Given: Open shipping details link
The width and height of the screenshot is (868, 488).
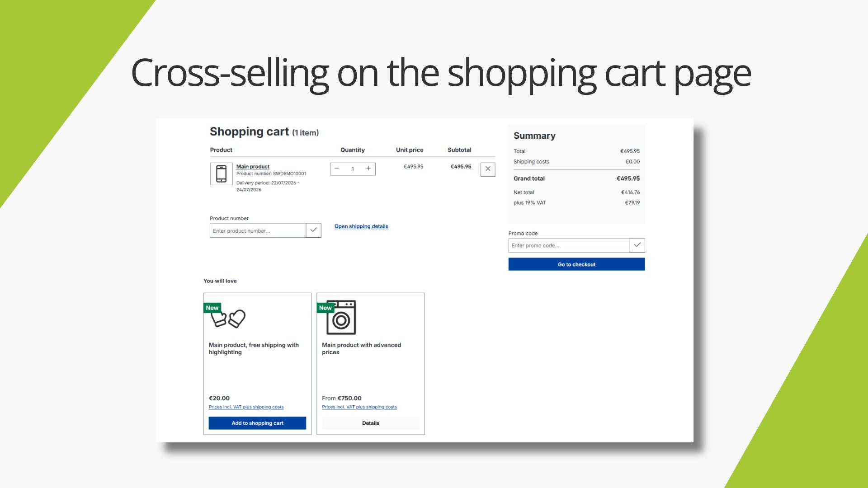Looking at the screenshot, I should point(361,226).
